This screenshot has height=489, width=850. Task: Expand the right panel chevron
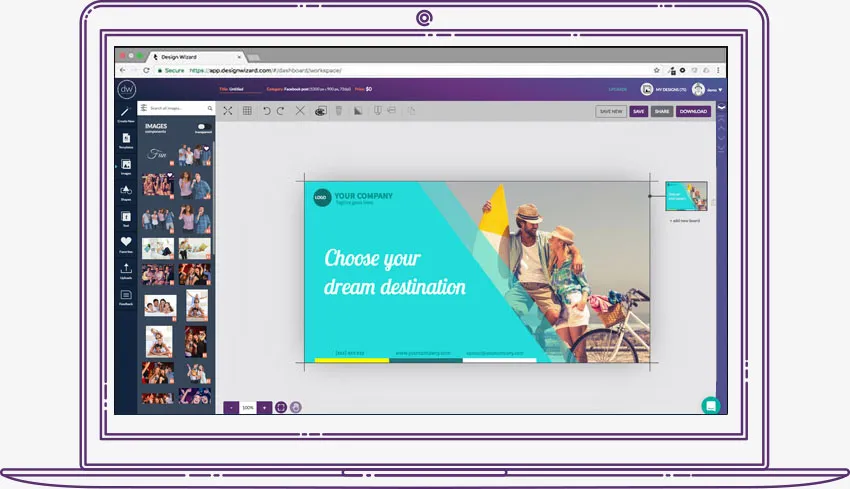tap(722, 107)
